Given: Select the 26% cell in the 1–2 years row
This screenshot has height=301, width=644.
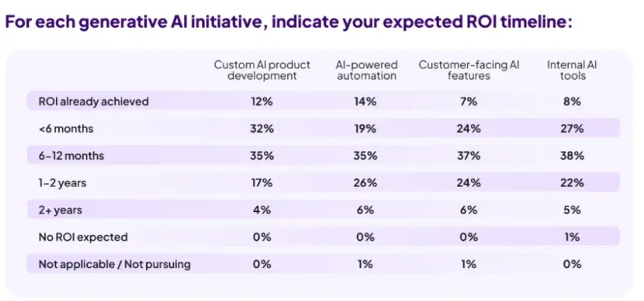Looking at the screenshot, I should coord(366,183).
